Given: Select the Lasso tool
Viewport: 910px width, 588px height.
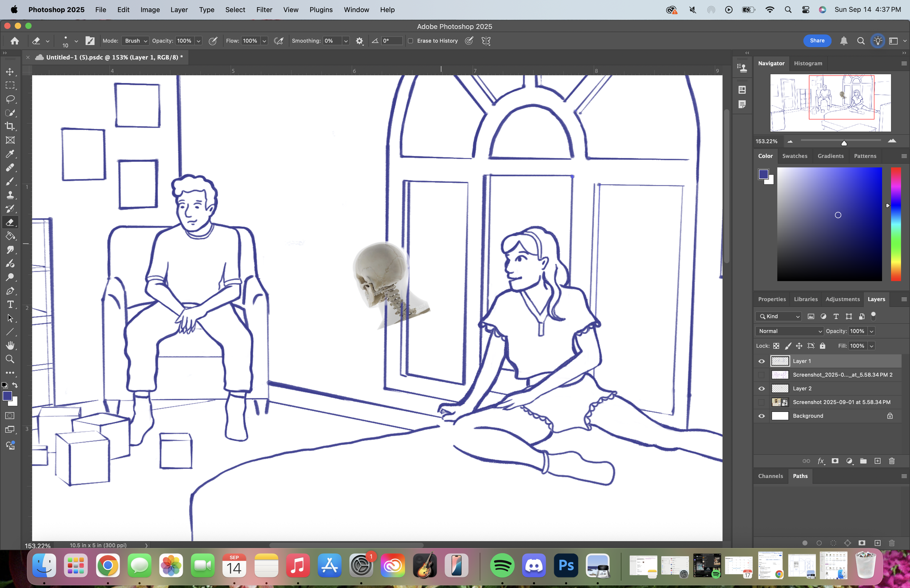Looking at the screenshot, I should (10, 99).
